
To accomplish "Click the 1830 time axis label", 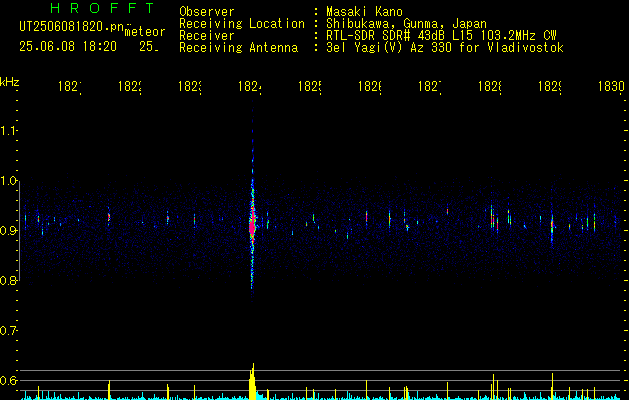I will pyautogui.click(x=611, y=87).
